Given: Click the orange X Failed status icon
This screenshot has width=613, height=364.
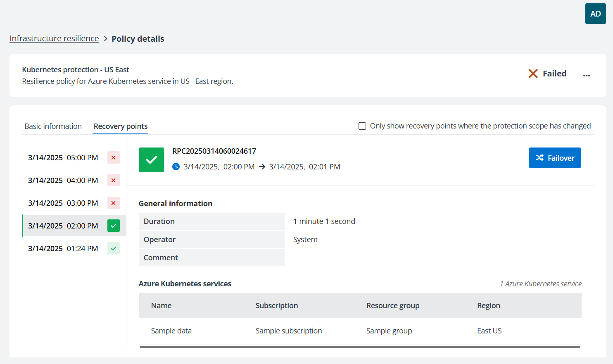Looking at the screenshot, I should (x=533, y=74).
